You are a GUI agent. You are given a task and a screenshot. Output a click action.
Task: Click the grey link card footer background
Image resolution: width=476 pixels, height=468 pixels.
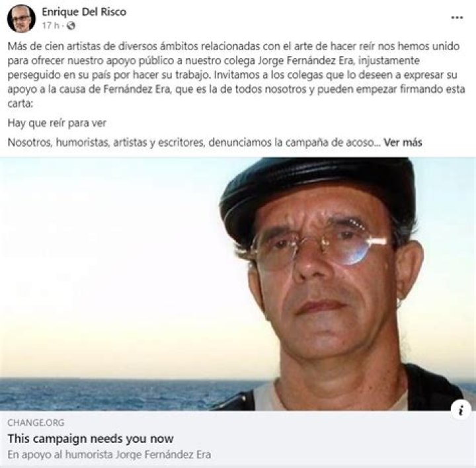[x=334, y=438]
